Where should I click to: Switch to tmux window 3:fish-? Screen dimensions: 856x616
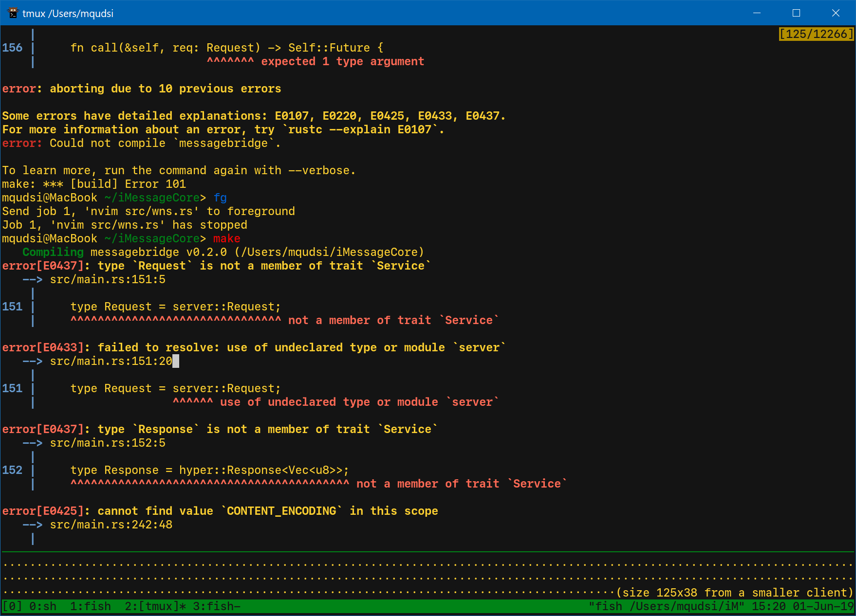coord(217,606)
